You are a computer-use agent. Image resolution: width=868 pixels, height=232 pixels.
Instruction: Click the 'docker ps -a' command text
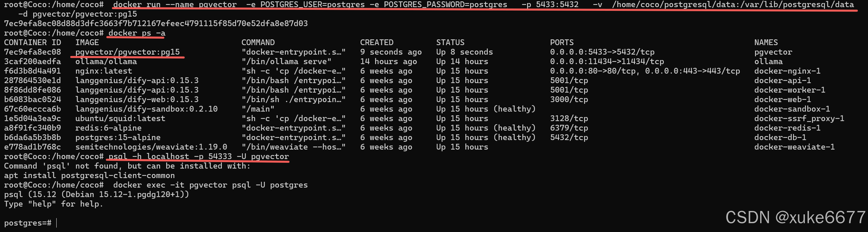pos(137,33)
